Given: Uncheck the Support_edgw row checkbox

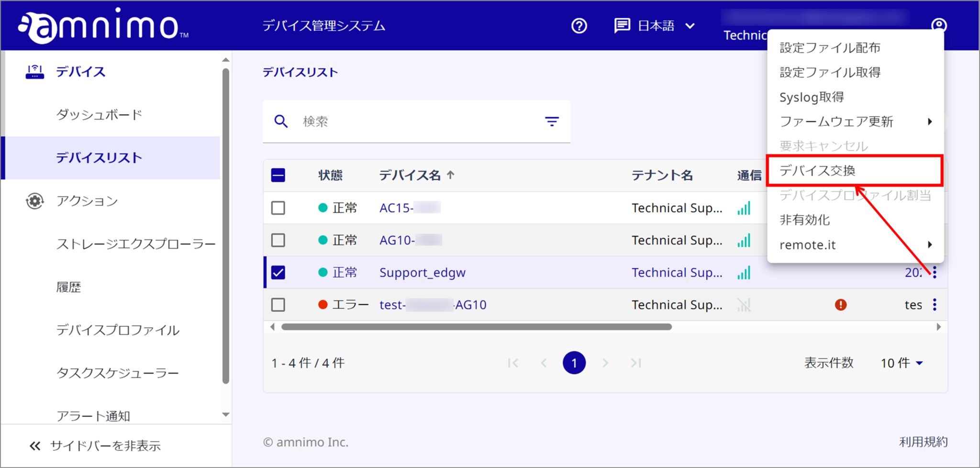Looking at the screenshot, I should [x=278, y=272].
